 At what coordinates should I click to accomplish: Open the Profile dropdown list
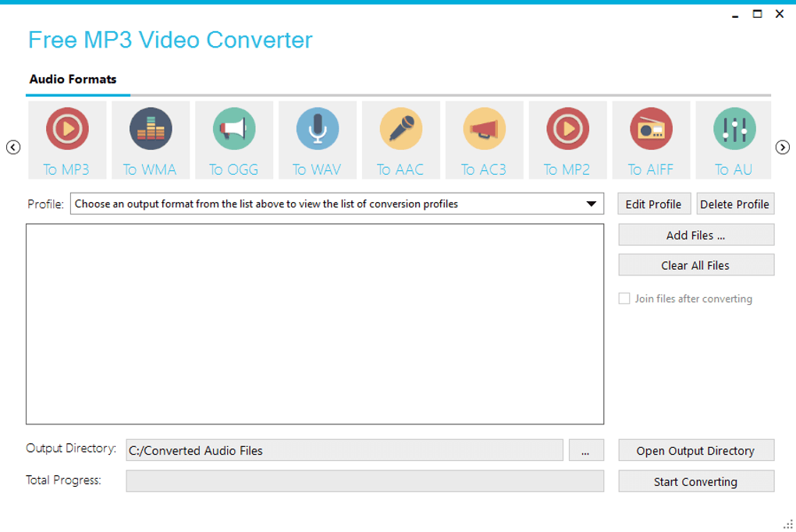click(337, 204)
